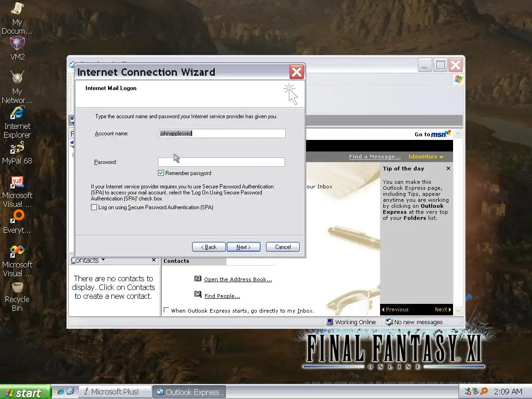Check go directly to my Inbox option

tap(166, 310)
